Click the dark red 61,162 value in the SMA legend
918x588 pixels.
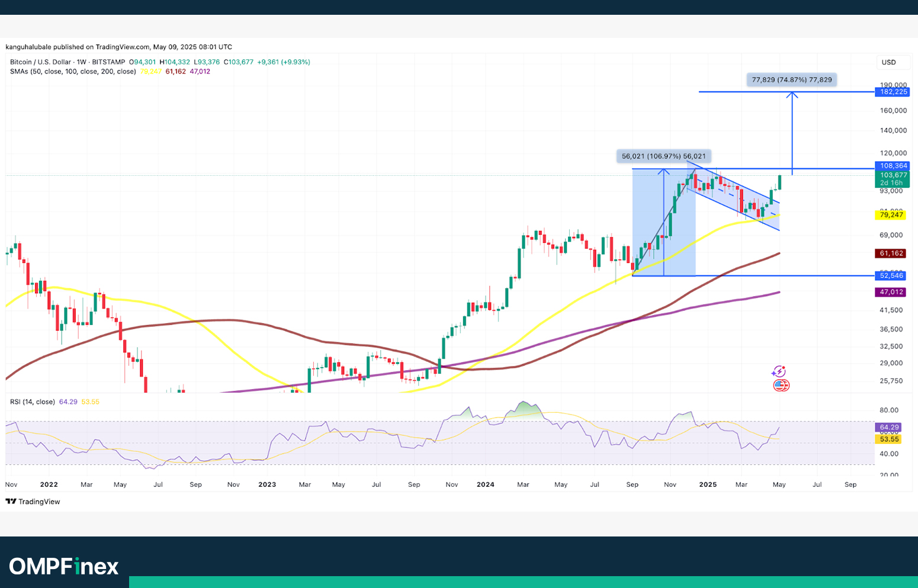176,72
